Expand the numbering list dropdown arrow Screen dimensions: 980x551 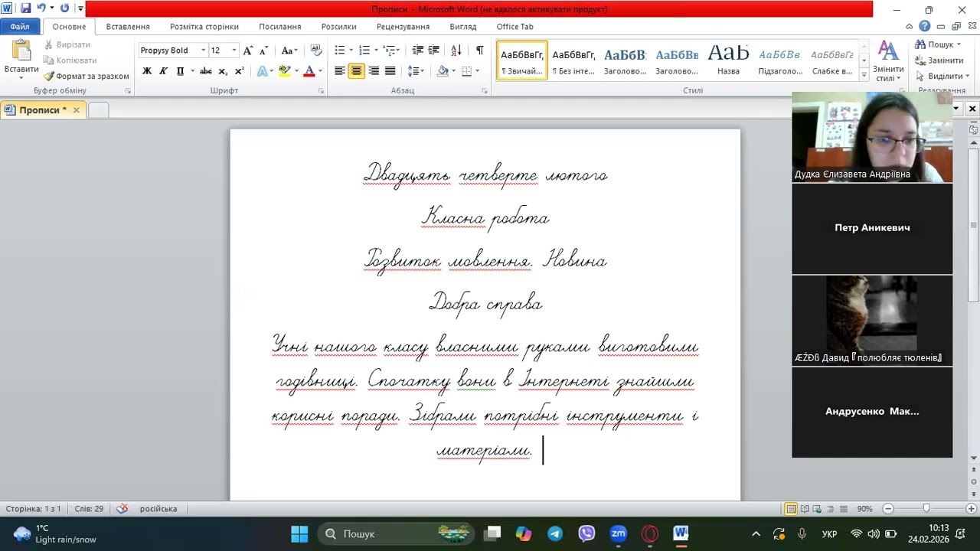pyautogui.click(x=375, y=51)
